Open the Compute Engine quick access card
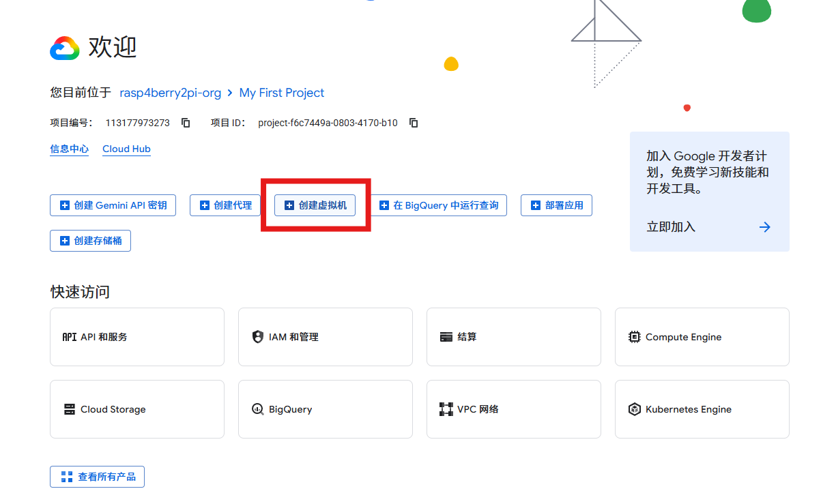This screenshot has height=504, width=836. (x=702, y=337)
